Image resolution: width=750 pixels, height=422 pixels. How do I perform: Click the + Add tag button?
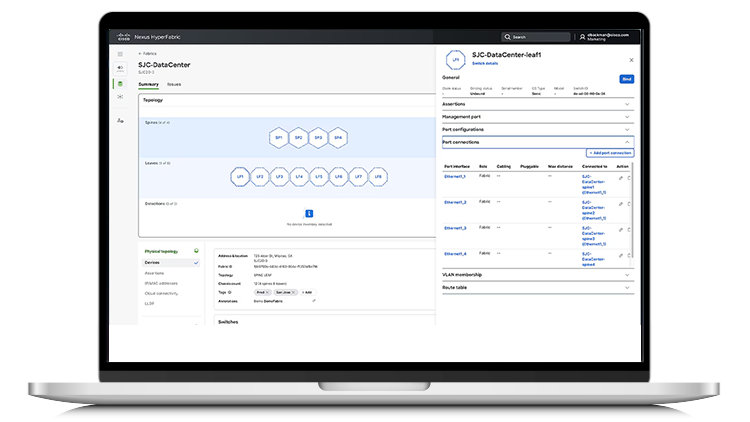coord(308,292)
